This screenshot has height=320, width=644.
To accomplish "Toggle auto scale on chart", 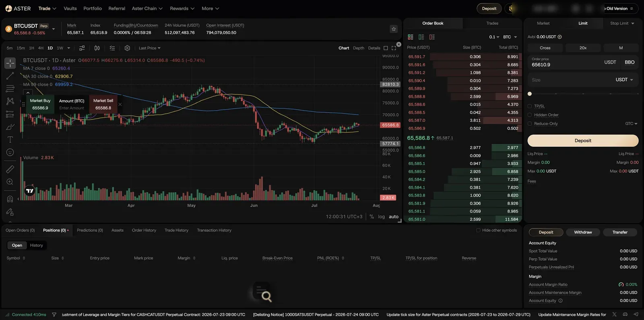I will [x=394, y=217].
